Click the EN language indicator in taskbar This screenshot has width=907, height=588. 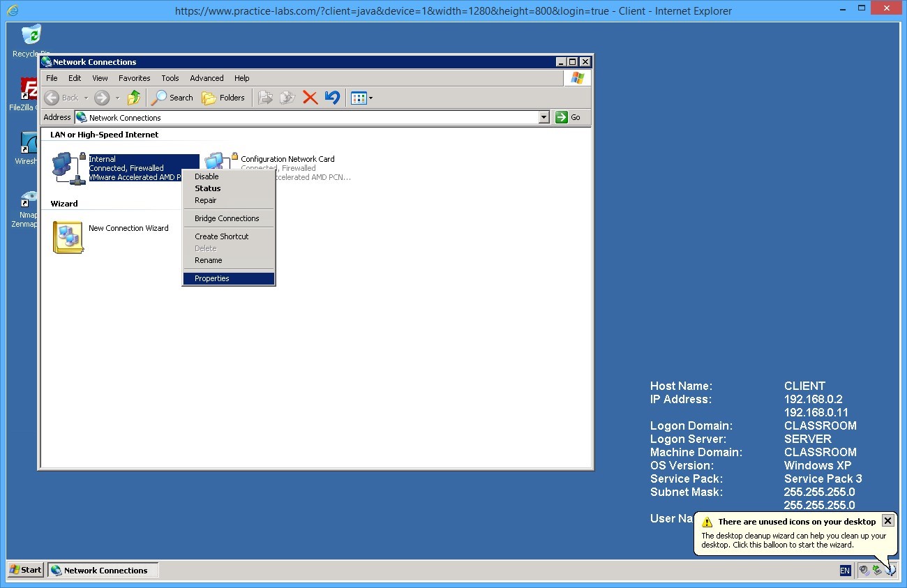(x=845, y=571)
